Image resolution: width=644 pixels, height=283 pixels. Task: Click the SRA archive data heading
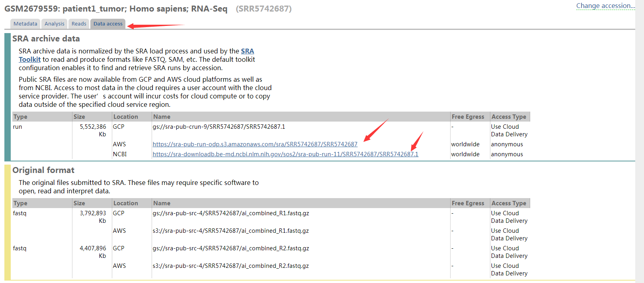click(46, 39)
